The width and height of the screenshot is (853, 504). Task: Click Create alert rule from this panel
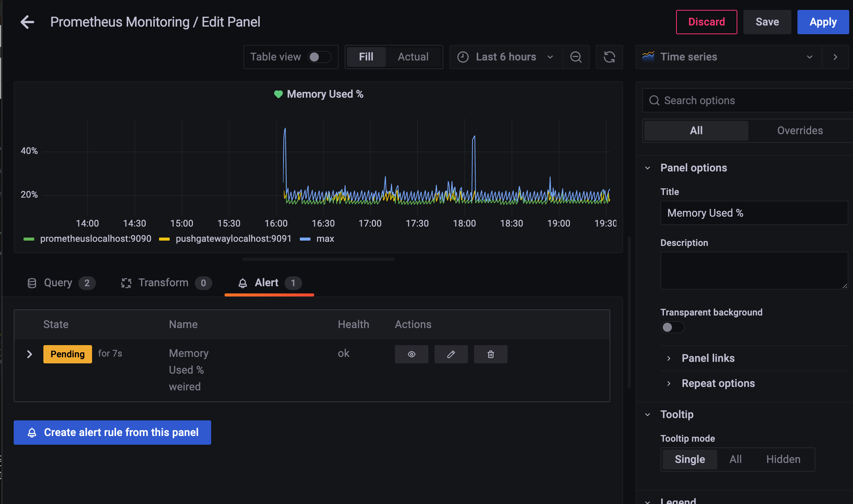[112, 433]
